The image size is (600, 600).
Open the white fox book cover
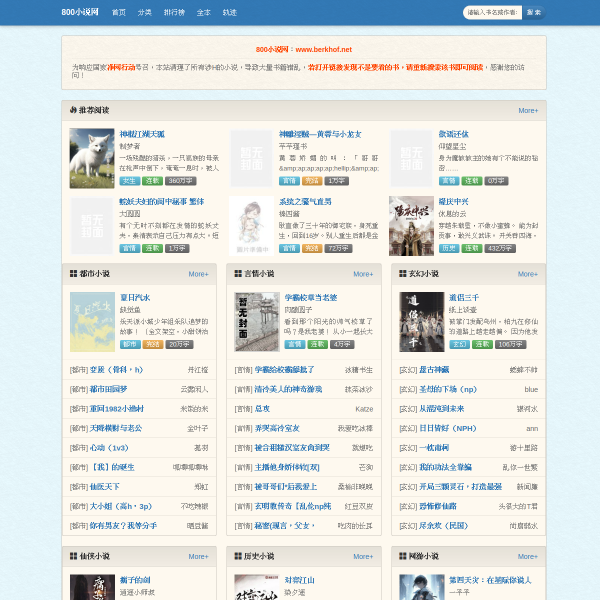92,158
